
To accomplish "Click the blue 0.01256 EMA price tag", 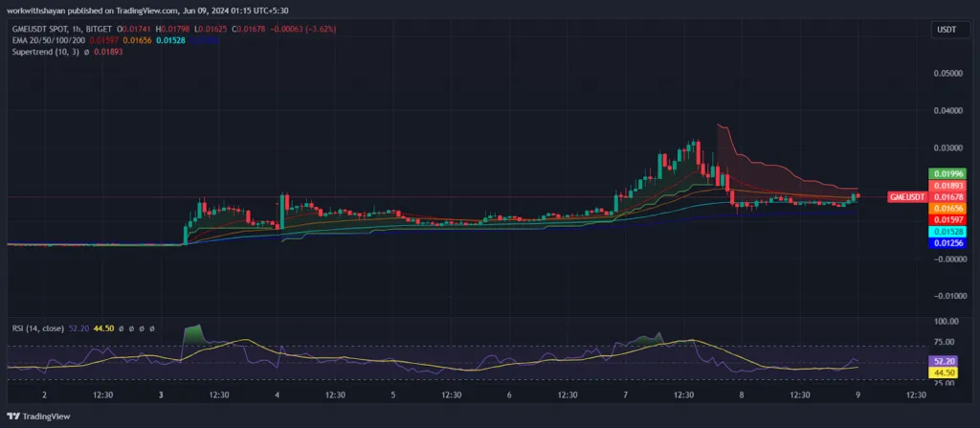I will tap(947, 243).
